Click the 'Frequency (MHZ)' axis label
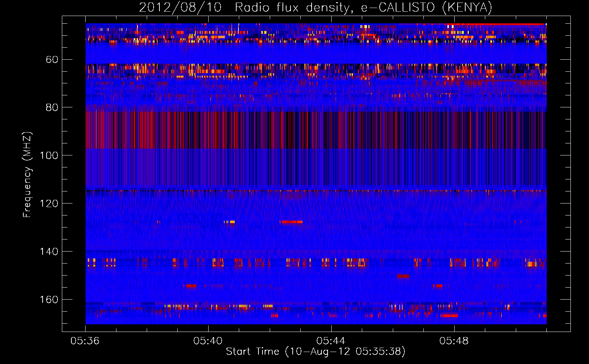 coord(27,175)
